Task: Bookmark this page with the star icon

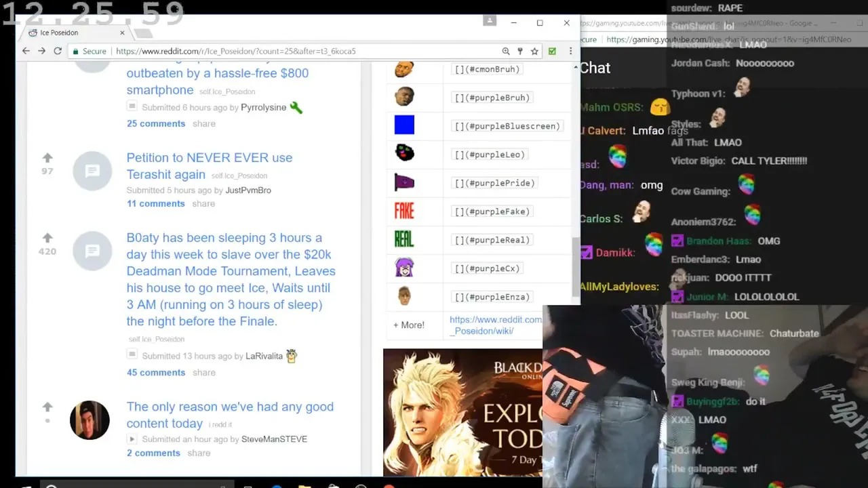Action: (534, 51)
